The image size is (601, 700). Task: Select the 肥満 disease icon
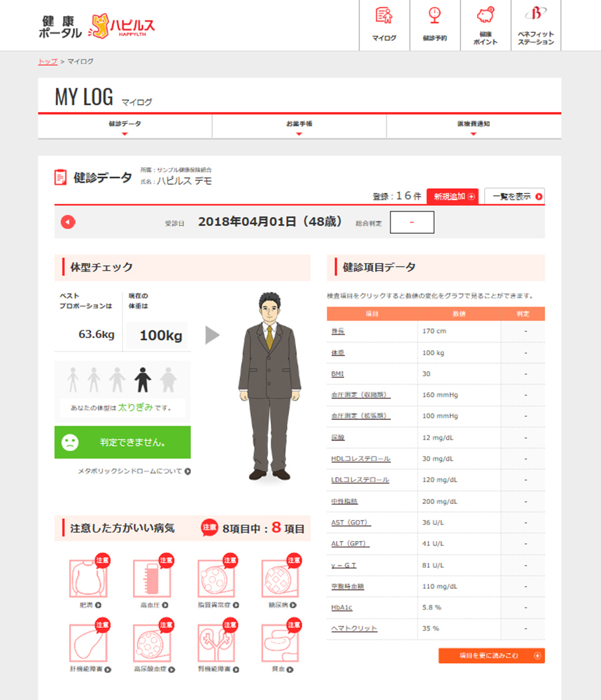(x=86, y=578)
